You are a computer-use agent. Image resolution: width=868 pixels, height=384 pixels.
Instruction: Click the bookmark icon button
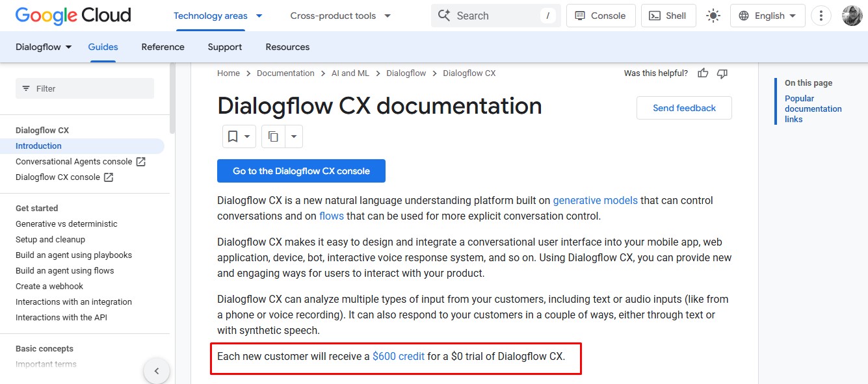tap(232, 136)
